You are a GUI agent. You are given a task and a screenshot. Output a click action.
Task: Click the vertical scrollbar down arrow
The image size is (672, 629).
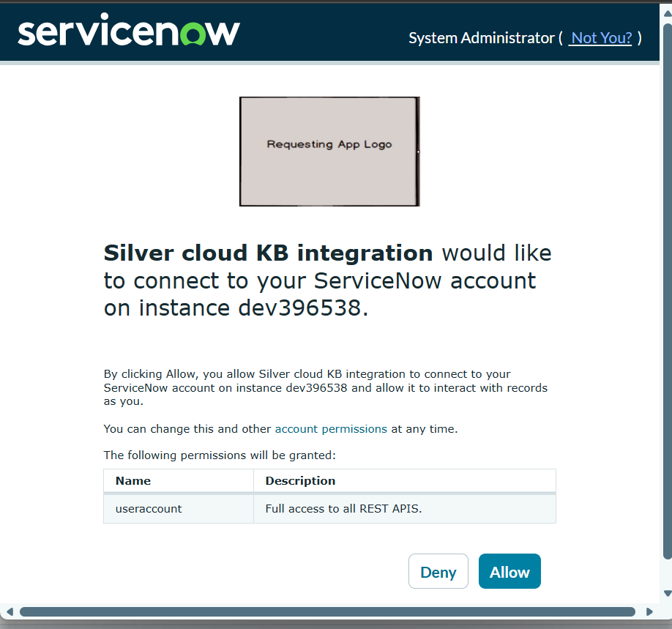point(668,593)
